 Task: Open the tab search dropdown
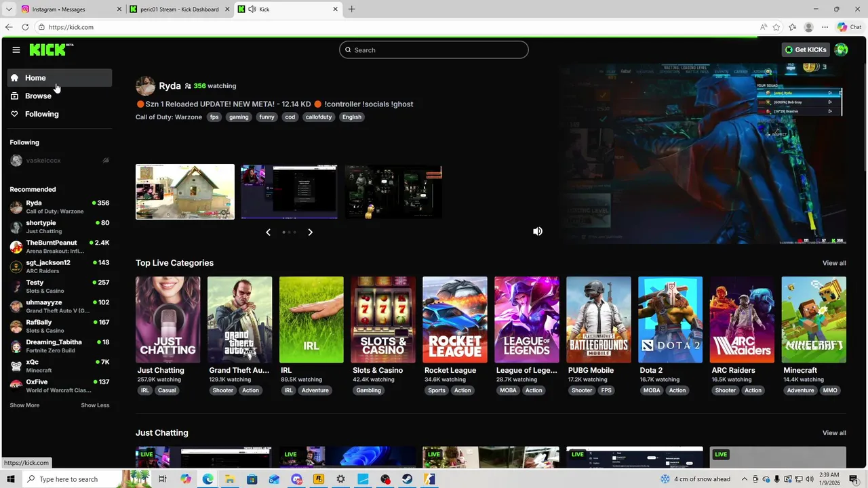pos(8,9)
